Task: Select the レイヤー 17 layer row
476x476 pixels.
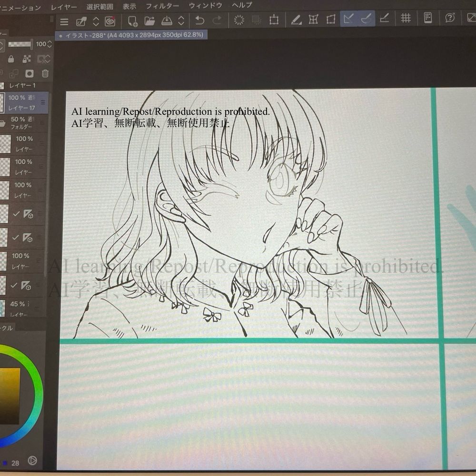Action: pyautogui.click(x=24, y=103)
